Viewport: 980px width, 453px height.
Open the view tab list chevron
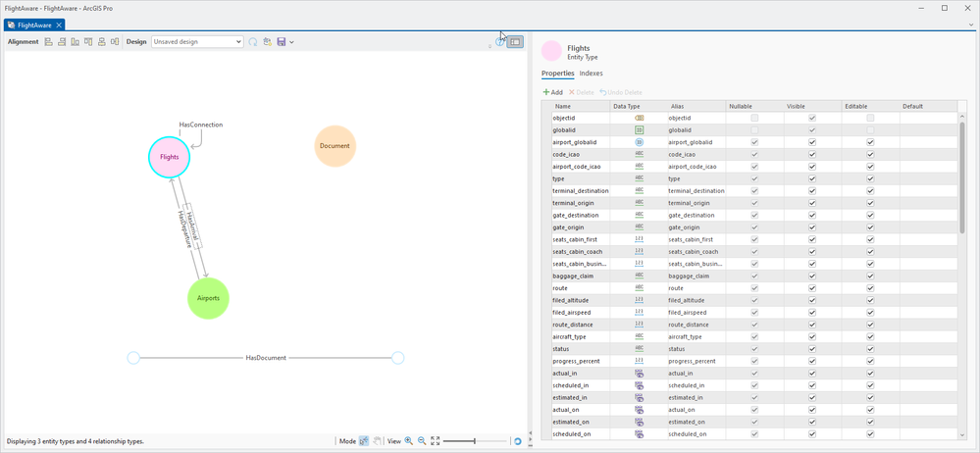click(x=970, y=25)
